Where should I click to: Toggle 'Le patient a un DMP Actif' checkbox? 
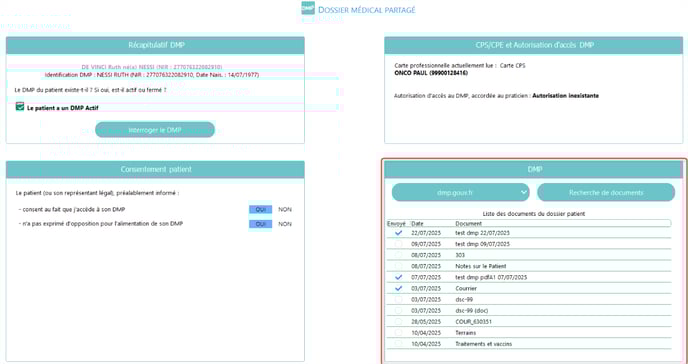pos(20,107)
